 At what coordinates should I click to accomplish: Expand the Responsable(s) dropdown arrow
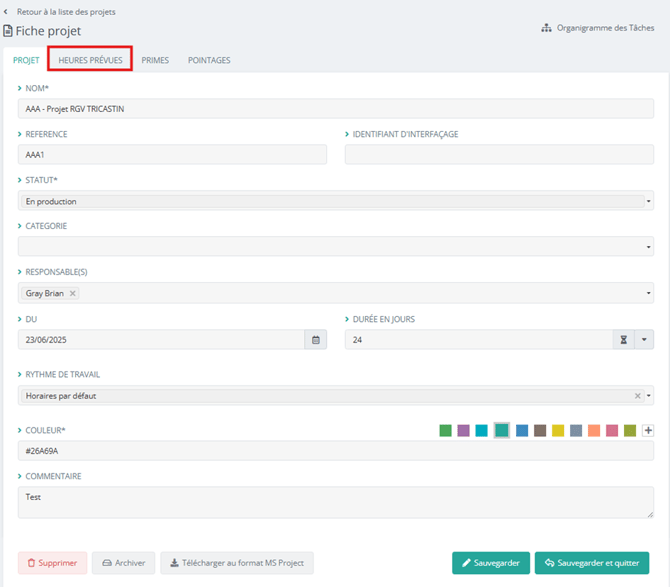click(x=648, y=294)
